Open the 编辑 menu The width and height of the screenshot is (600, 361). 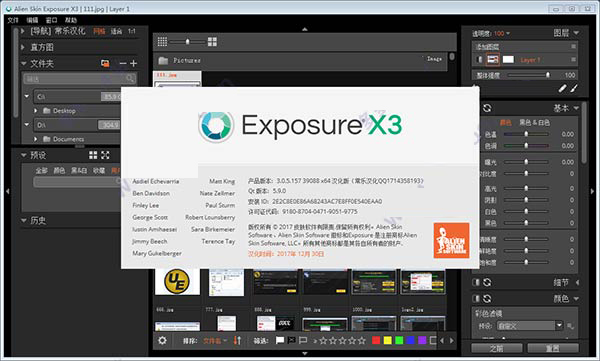pyautogui.click(x=32, y=20)
